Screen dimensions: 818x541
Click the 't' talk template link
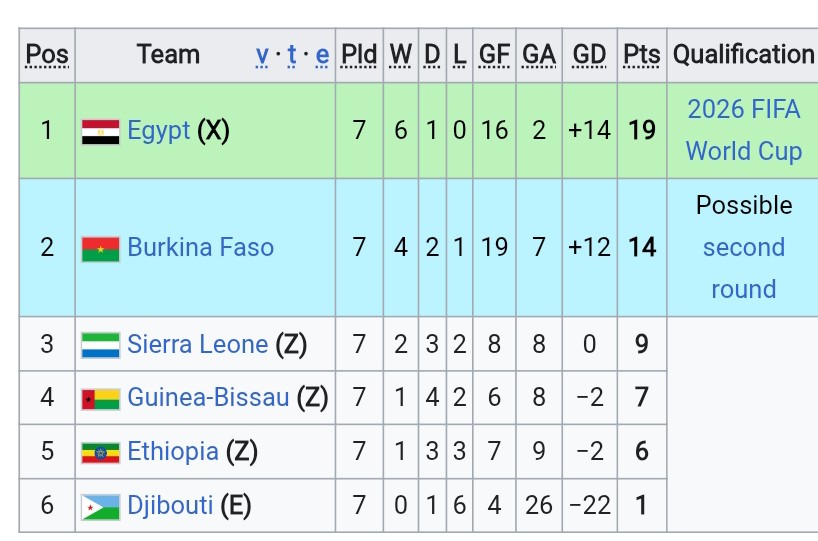(x=292, y=55)
